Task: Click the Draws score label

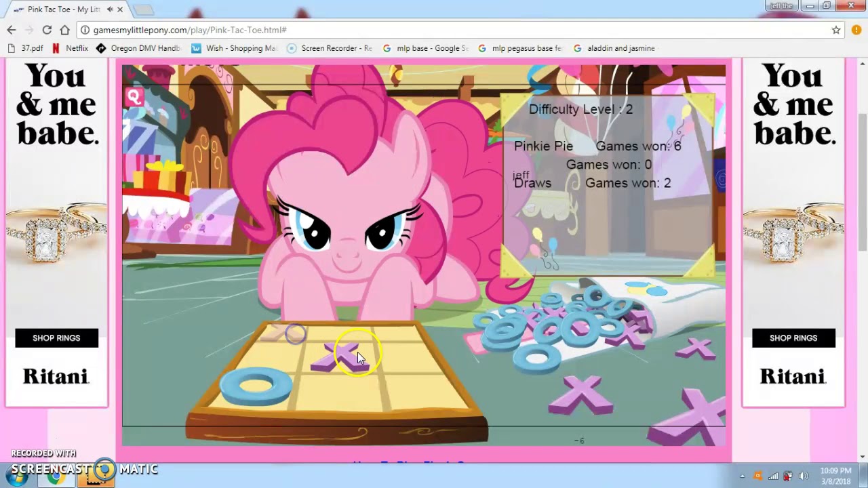Action: (x=533, y=183)
